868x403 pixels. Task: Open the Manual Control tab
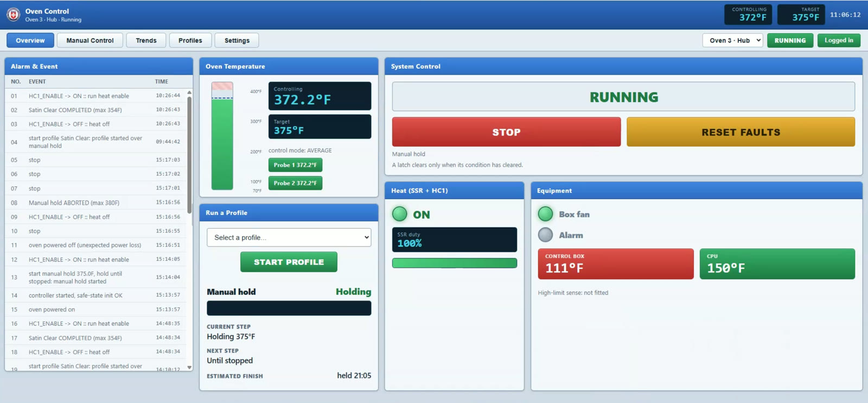click(x=90, y=40)
